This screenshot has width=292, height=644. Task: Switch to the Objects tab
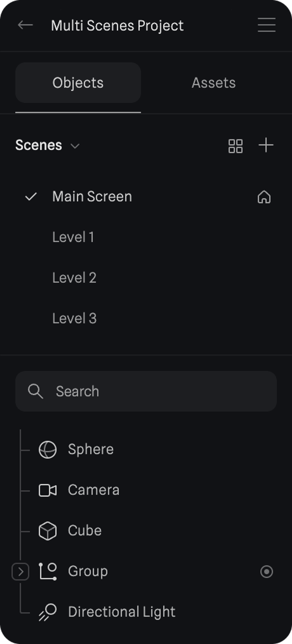click(78, 83)
